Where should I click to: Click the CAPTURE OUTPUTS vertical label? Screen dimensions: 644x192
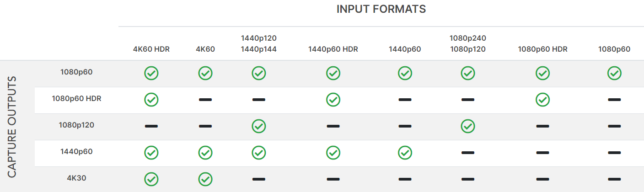pos(12,127)
